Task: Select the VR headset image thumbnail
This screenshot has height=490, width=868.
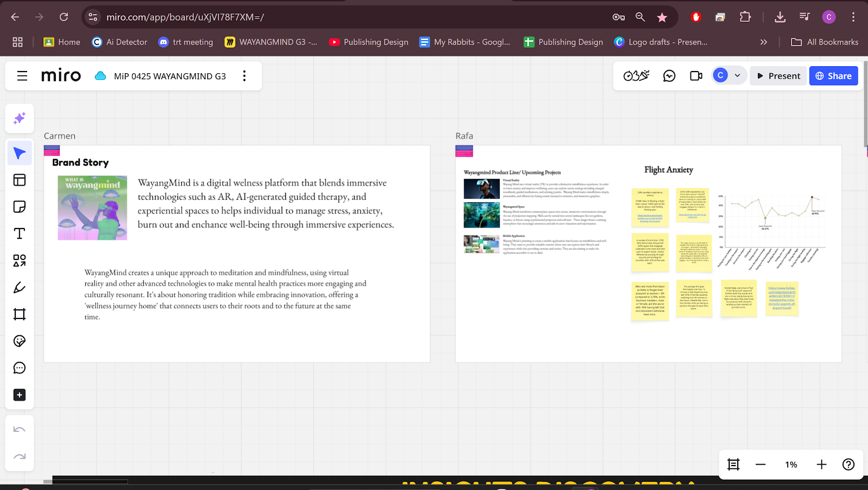Action: [482, 189]
